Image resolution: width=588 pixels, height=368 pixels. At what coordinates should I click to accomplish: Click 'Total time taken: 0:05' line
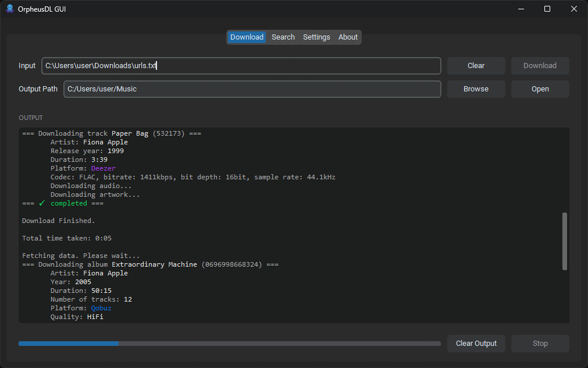click(x=67, y=238)
